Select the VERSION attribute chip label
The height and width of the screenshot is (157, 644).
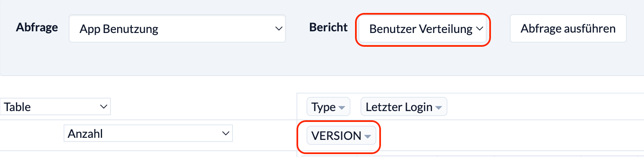point(336,136)
